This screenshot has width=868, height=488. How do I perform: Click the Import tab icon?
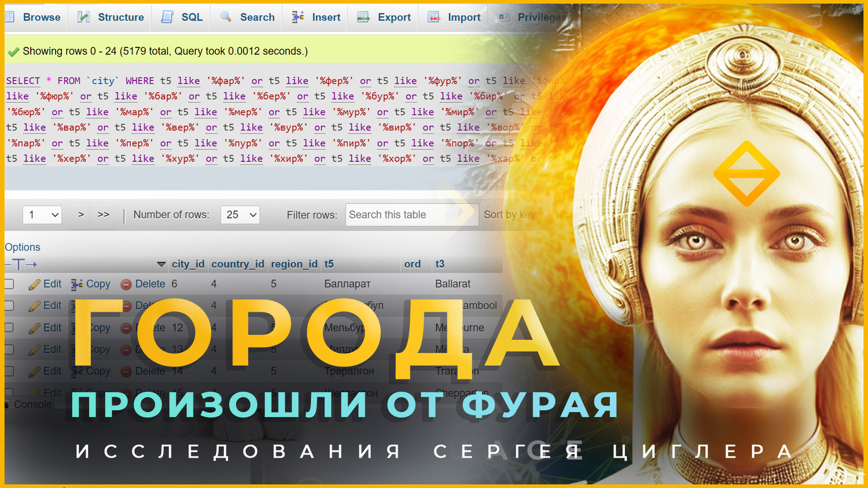coord(434,17)
